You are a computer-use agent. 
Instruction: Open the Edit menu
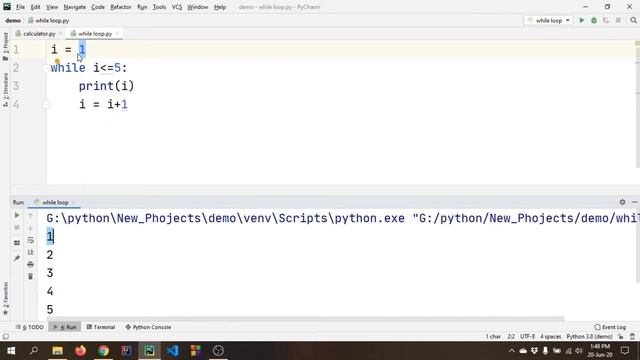tap(36, 7)
